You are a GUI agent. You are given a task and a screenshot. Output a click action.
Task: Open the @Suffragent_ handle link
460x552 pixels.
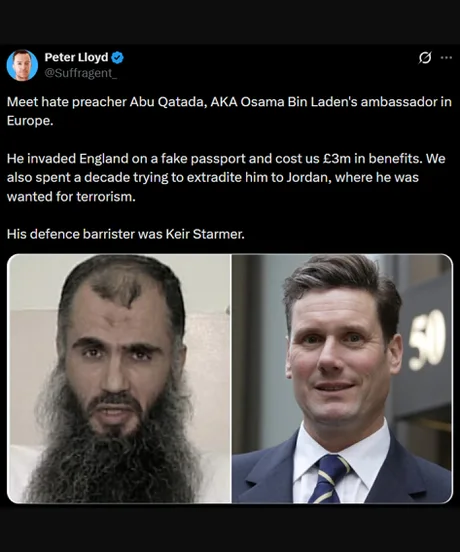tap(81, 73)
